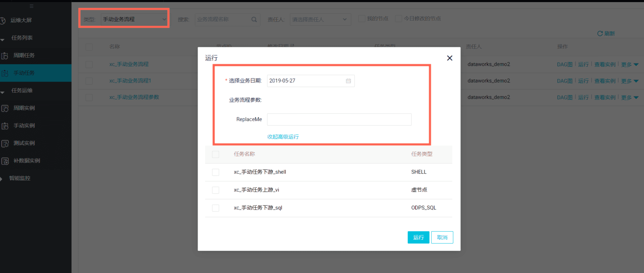Open 更多 dropdown for xc_手动业务流程参数

630,97
